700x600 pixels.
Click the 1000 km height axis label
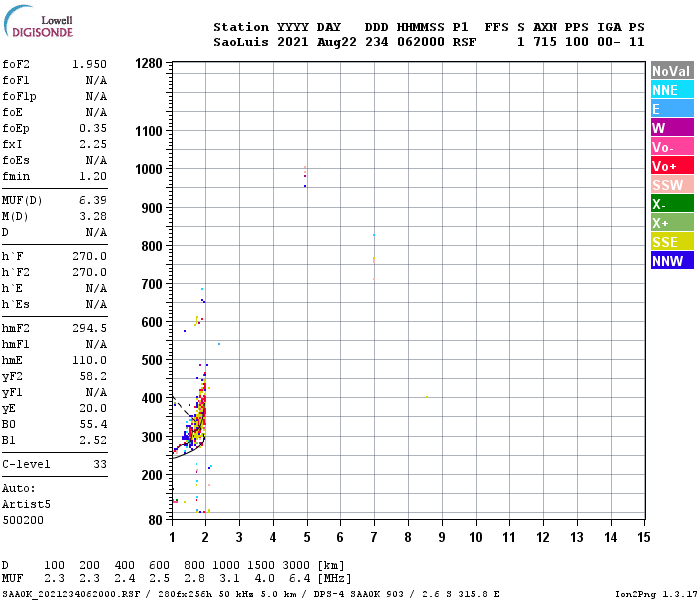point(149,169)
